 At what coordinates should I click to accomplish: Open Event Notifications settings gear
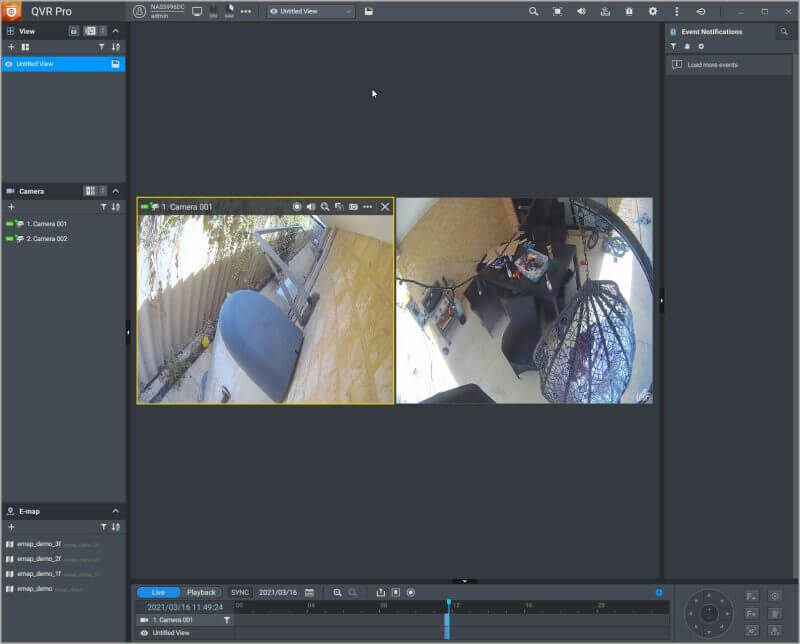tap(701, 46)
